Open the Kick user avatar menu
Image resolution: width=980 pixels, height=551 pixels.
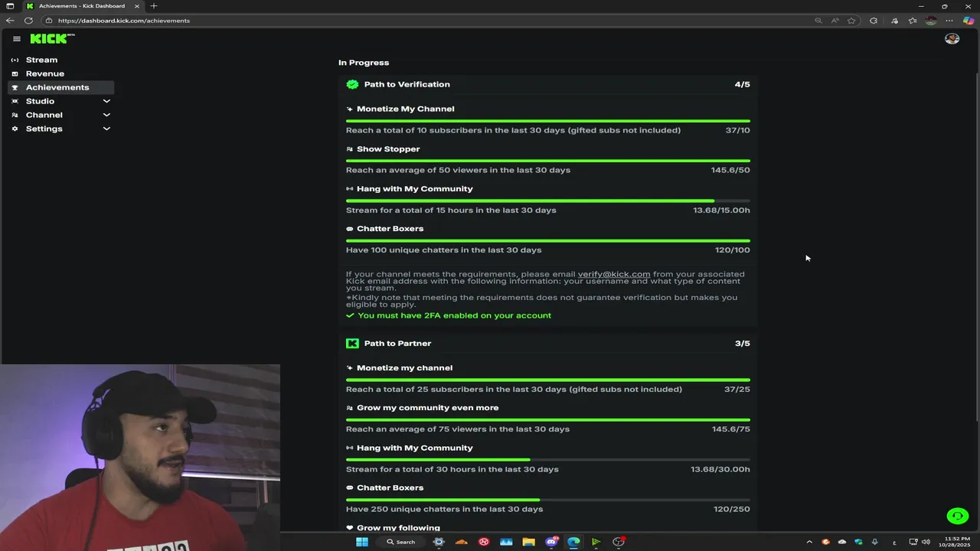pyautogui.click(x=952, y=38)
